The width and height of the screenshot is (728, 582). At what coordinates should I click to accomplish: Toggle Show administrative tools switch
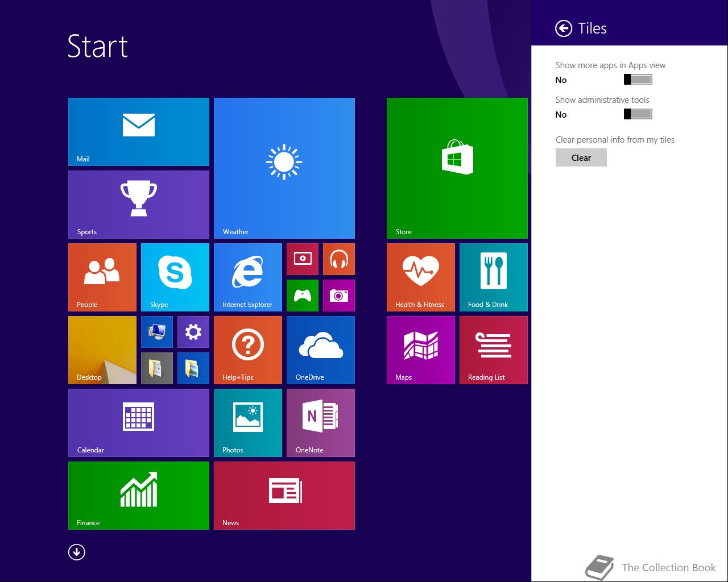tap(638, 114)
